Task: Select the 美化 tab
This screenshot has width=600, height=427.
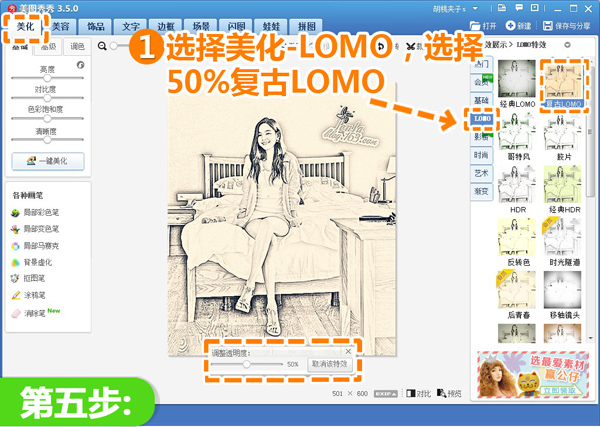Action: 26,27
